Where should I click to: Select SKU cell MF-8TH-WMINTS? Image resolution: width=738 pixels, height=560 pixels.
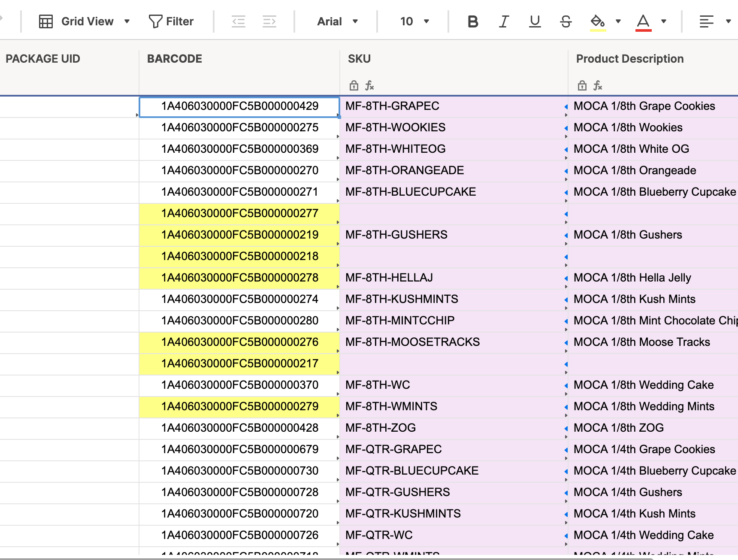click(x=454, y=407)
